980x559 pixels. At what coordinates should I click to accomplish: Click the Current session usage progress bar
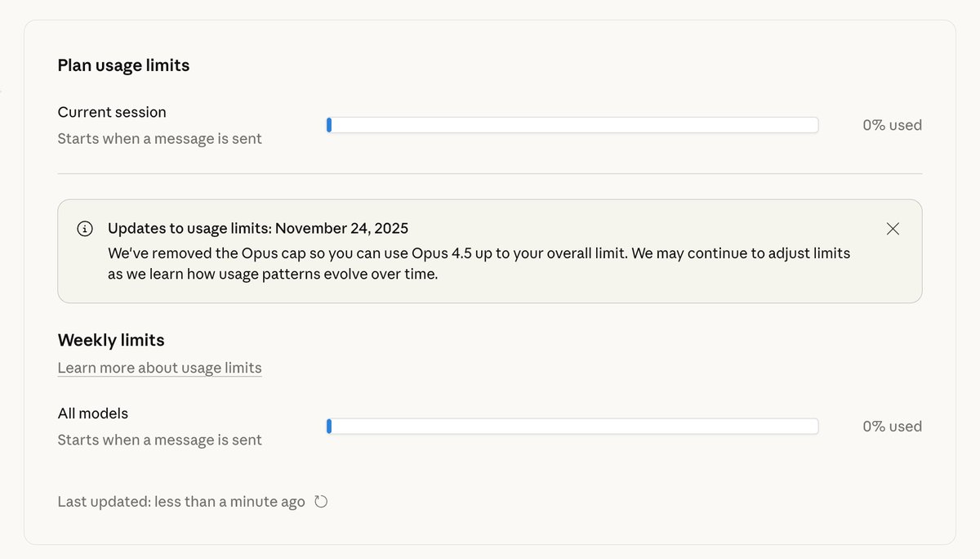pos(572,125)
